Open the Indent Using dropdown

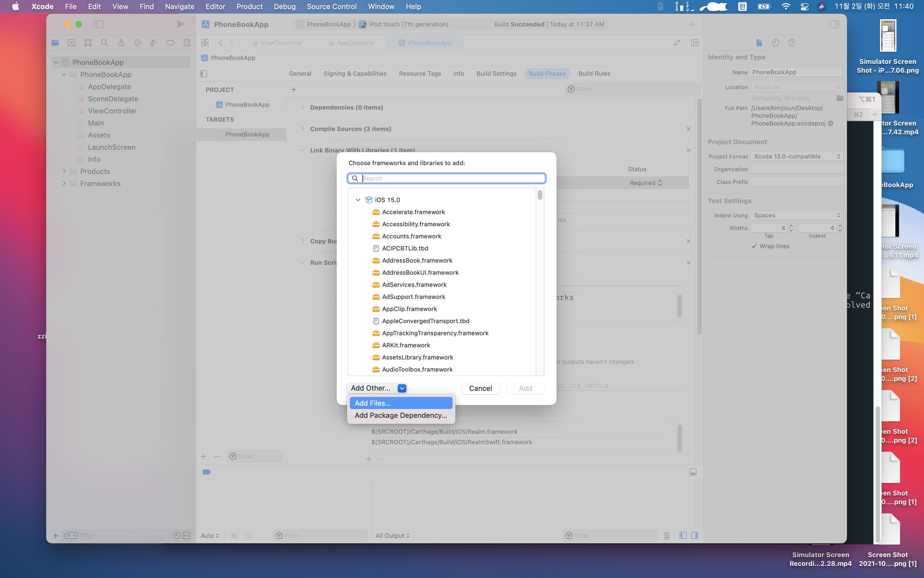pos(797,215)
